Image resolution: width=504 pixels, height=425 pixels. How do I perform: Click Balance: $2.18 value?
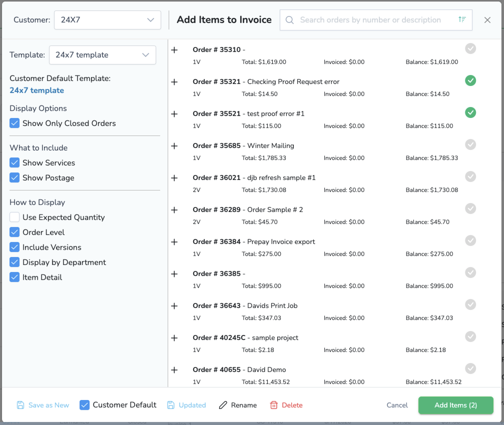coord(426,350)
